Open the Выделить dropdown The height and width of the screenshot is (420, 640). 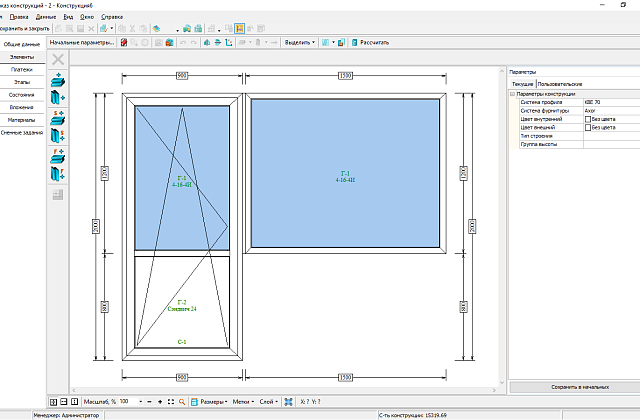click(300, 42)
